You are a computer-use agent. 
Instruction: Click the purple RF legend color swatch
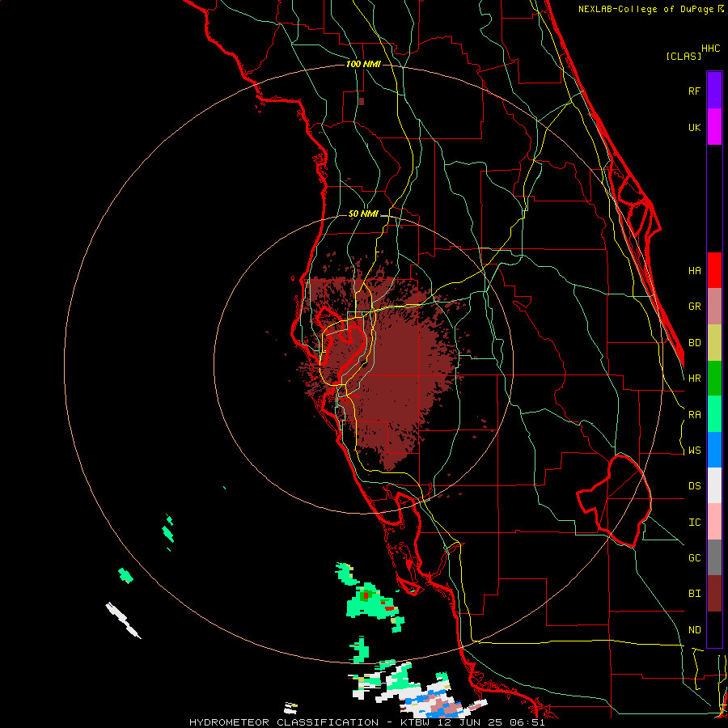tap(714, 91)
